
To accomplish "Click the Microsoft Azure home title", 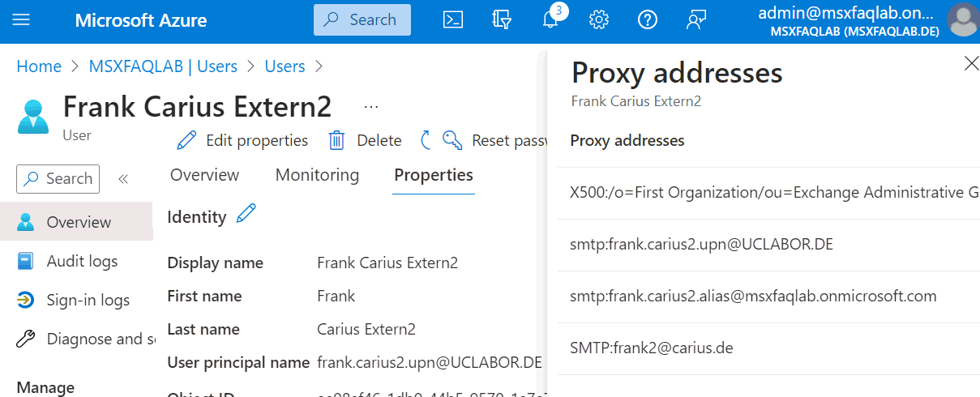I will 141,20.
